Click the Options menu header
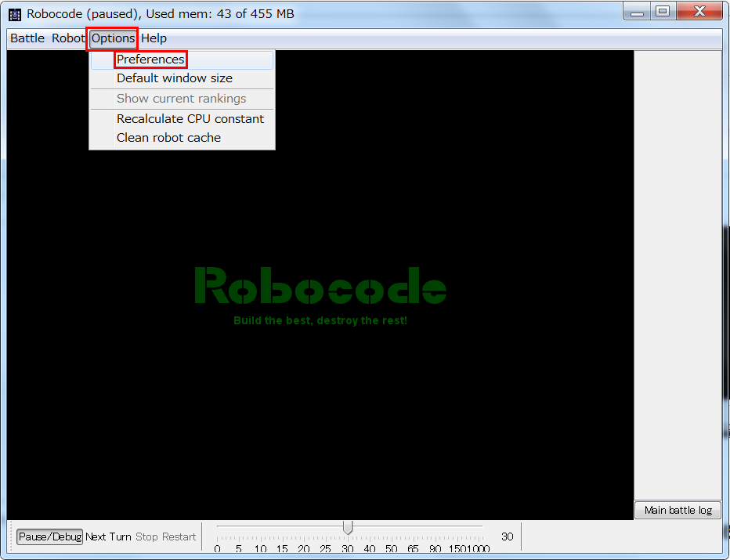 112,38
